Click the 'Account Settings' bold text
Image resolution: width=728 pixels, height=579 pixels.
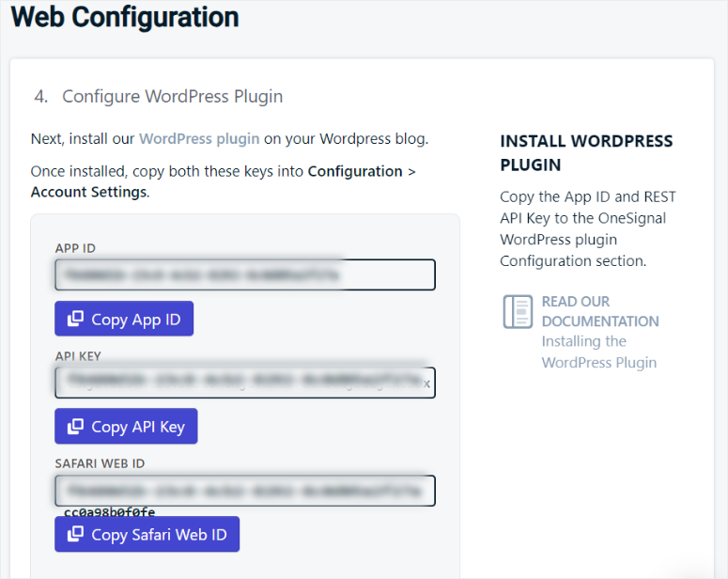click(88, 192)
